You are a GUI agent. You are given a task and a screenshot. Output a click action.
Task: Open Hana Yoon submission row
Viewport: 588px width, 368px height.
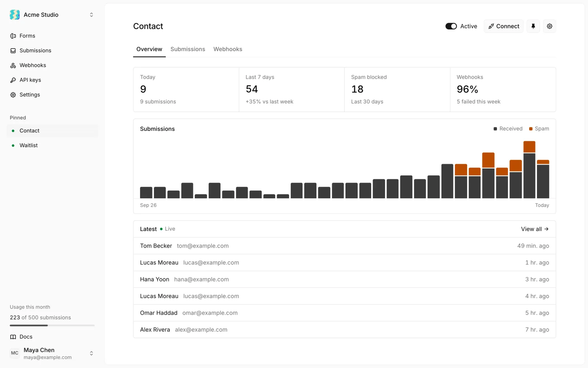point(344,279)
